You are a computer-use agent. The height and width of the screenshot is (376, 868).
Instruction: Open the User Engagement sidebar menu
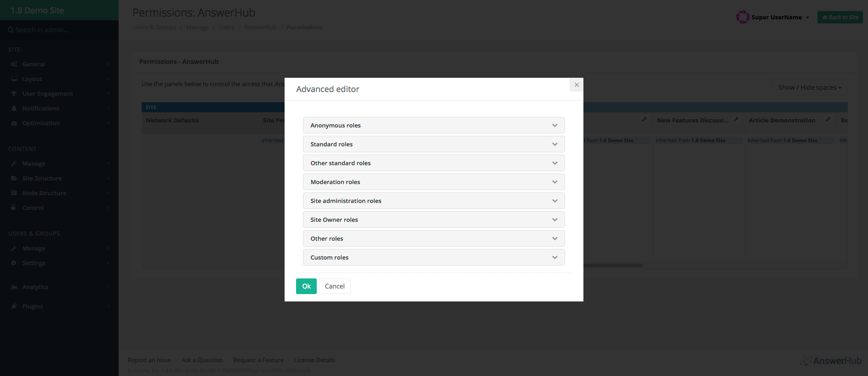tap(59, 93)
